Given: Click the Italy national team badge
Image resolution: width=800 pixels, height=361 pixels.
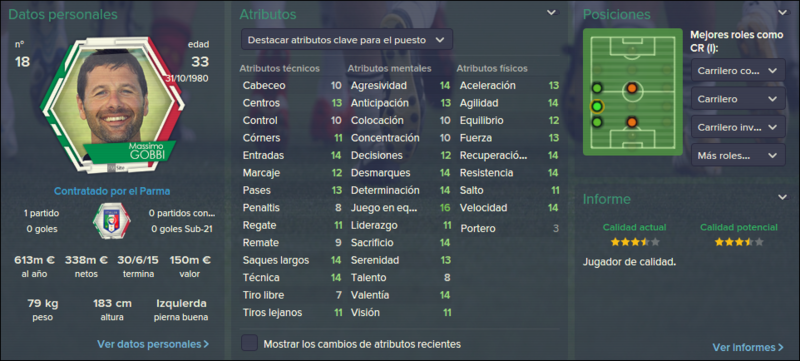Looking at the screenshot, I should point(111,220).
